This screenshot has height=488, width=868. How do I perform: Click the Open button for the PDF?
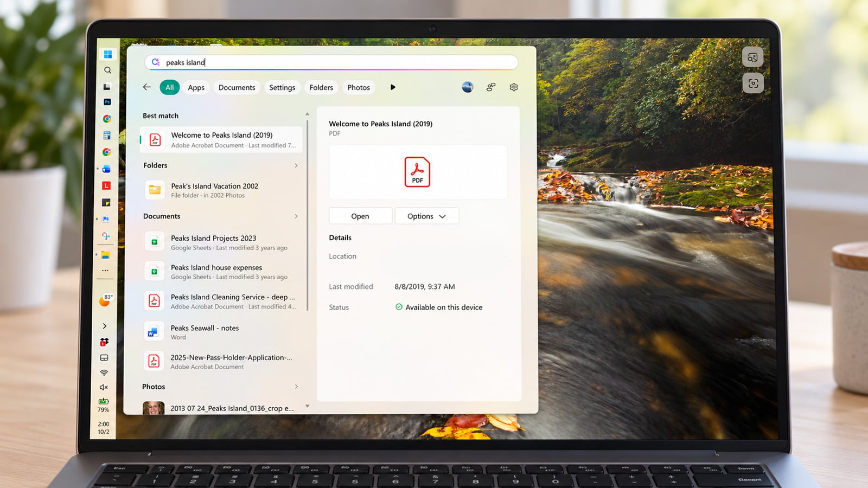coord(360,216)
